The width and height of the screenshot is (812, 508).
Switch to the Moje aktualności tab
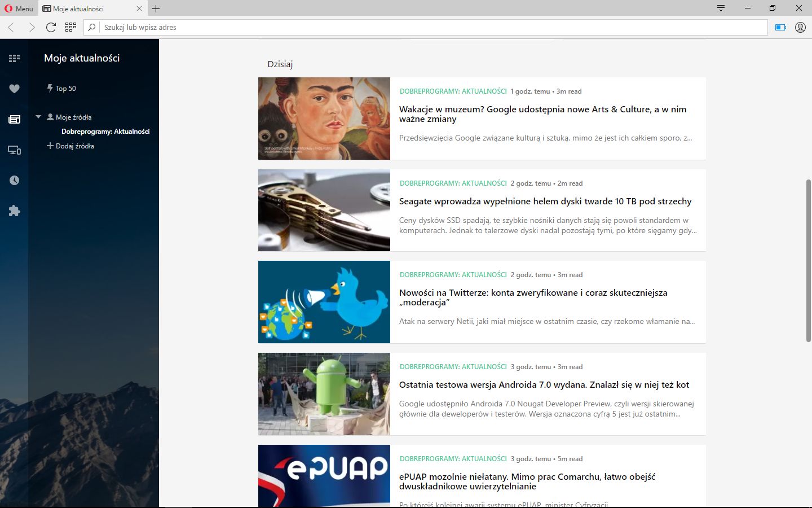pos(93,8)
